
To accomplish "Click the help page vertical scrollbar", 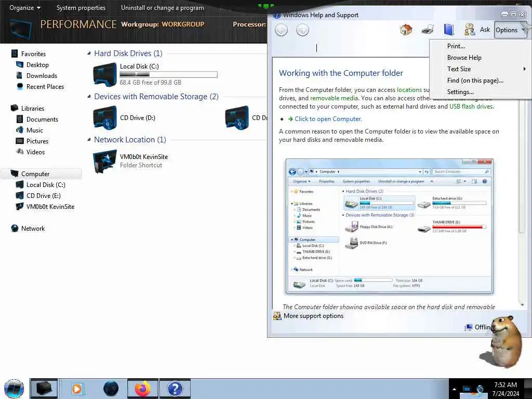I will click(522, 204).
